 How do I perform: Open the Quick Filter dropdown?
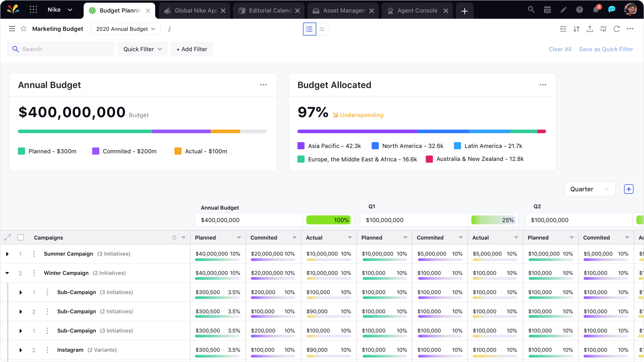(142, 49)
